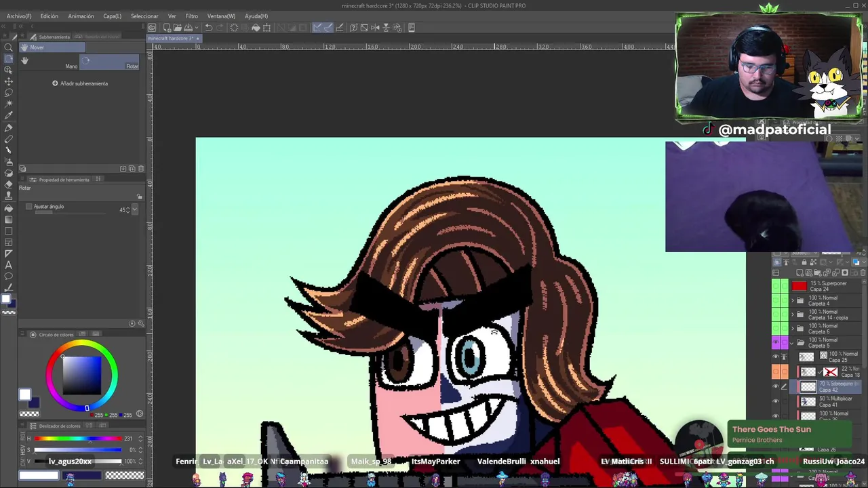Select the red Capa 24 layer thumbnail
Image resolution: width=868 pixels, height=488 pixels.
tap(800, 286)
